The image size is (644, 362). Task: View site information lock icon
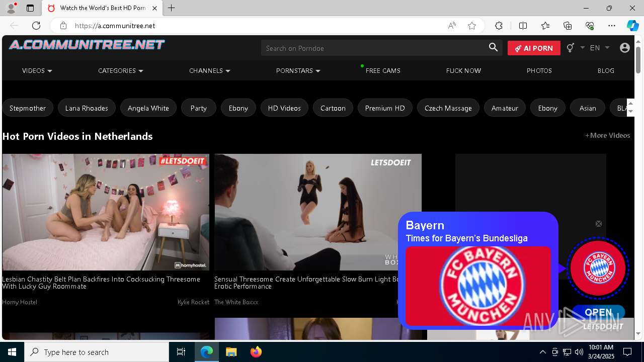(x=63, y=26)
